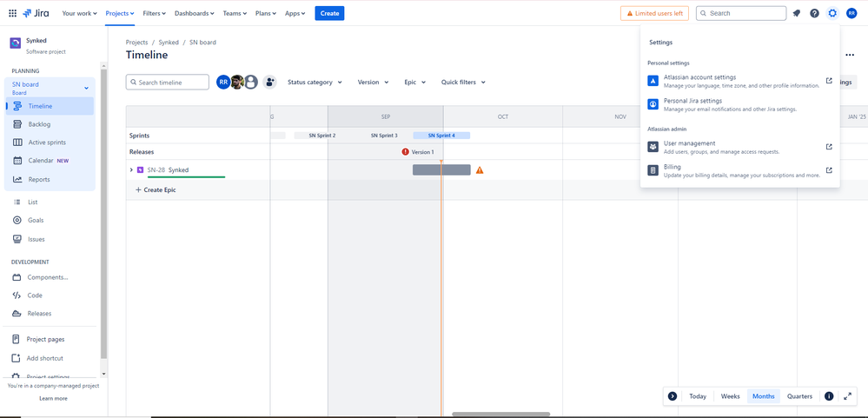This screenshot has height=418, width=868.
Task: Open Backlog in the sidebar
Action: coord(50,124)
